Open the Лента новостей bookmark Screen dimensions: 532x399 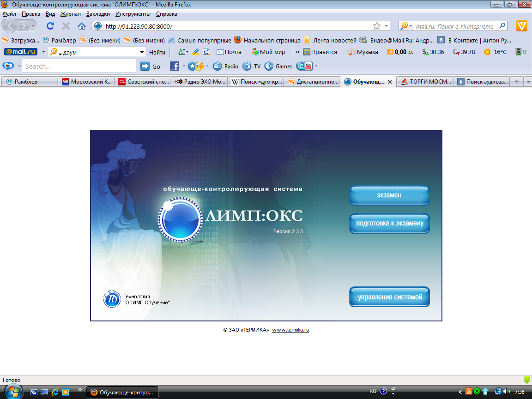coord(330,40)
